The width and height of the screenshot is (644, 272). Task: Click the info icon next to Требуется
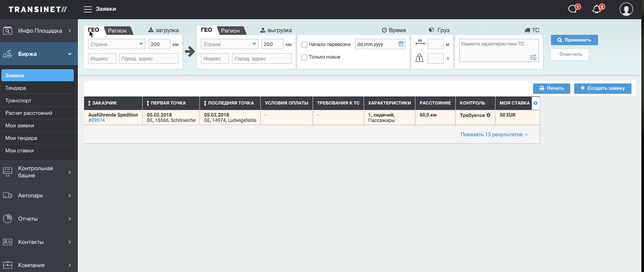488,115
